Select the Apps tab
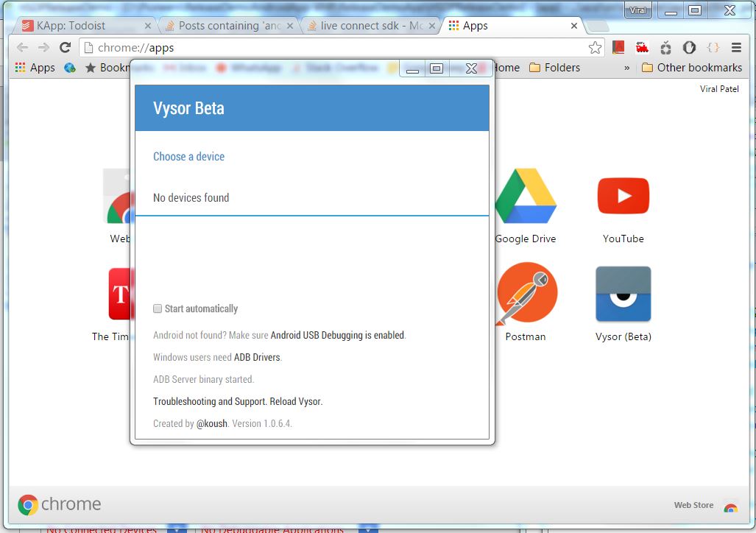 tap(512, 26)
